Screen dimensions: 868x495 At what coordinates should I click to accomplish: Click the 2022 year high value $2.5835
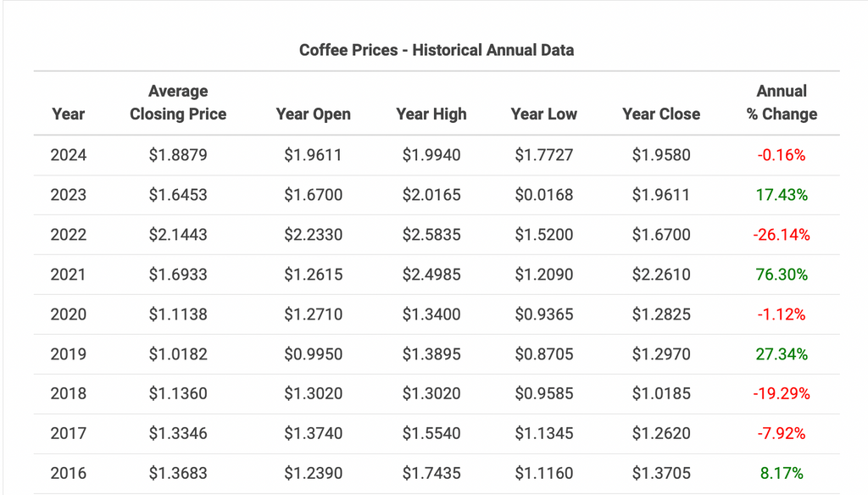(431, 235)
